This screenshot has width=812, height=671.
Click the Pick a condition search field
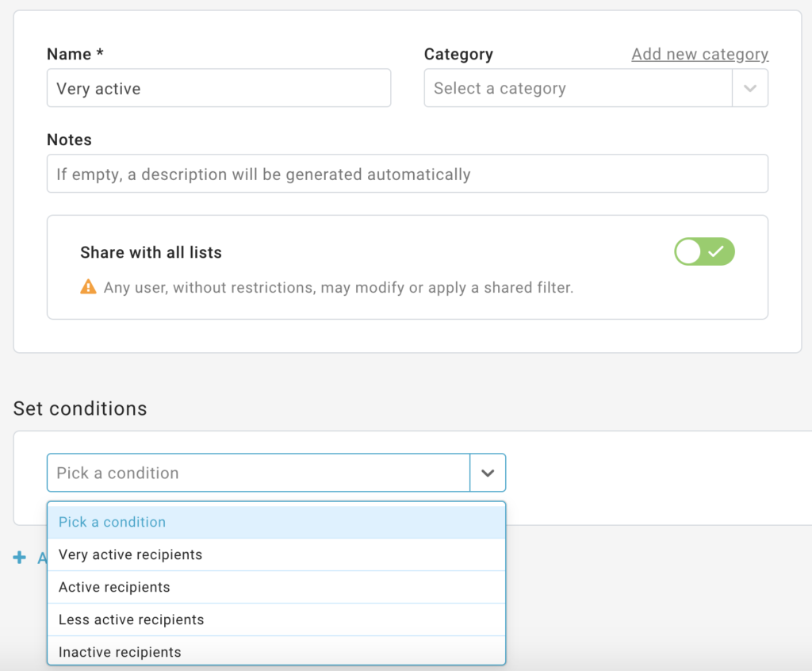coord(259,473)
